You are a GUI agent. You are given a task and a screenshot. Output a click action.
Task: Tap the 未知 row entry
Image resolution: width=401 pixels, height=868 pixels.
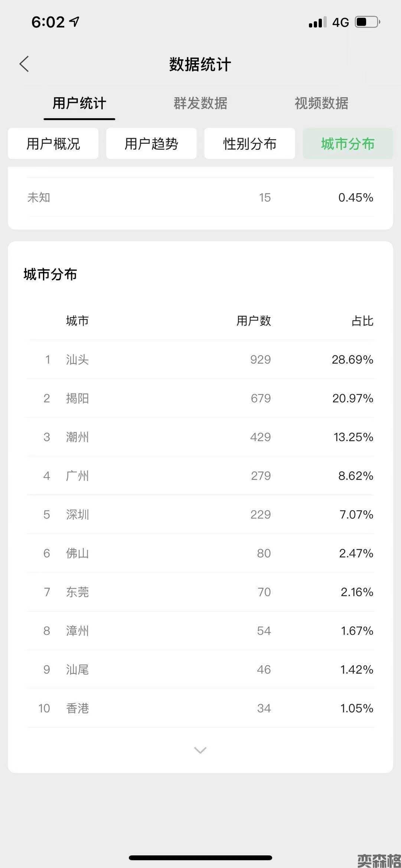coord(200,197)
